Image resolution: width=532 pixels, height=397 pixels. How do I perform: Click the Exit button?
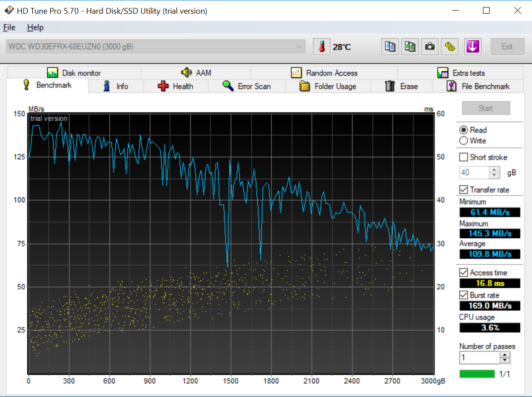(507, 46)
